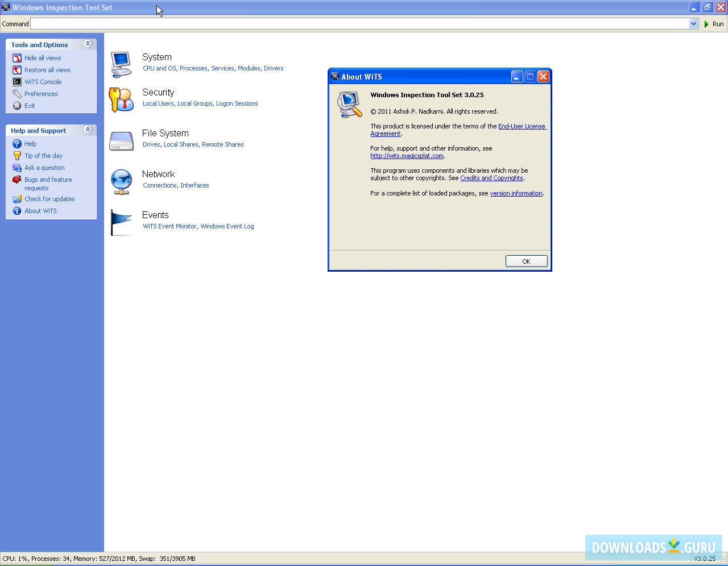This screenshot has width=728, height=566.
Task: Click the WiTS Console terminal icon
Action: 17,82
